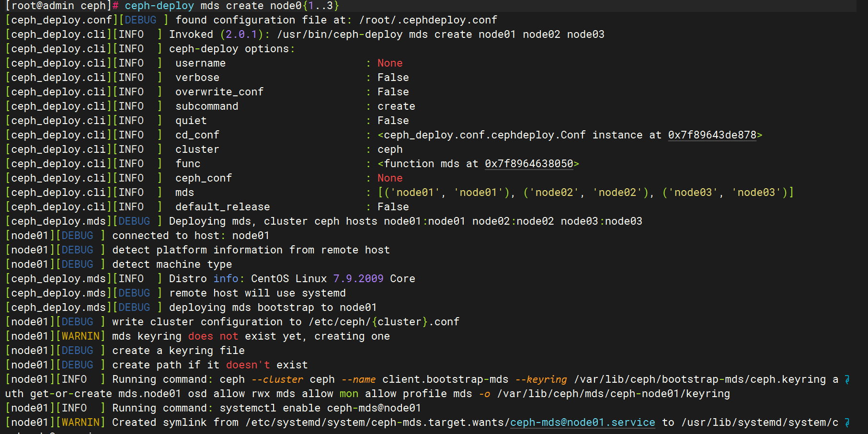Viewport: 868px width, 434px height.
Task: Click the 'detect machine type' line
Action: tap(172, 264)
